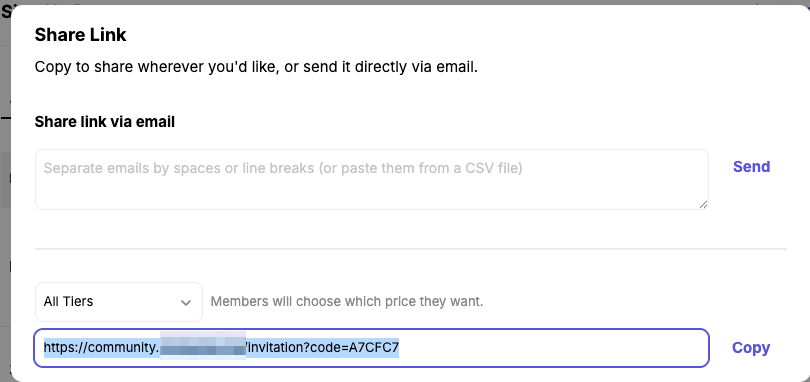The height and width of the screenshot is (382, 810).
Task: Click the blurred domain part of URL
Action: [202, 345]
